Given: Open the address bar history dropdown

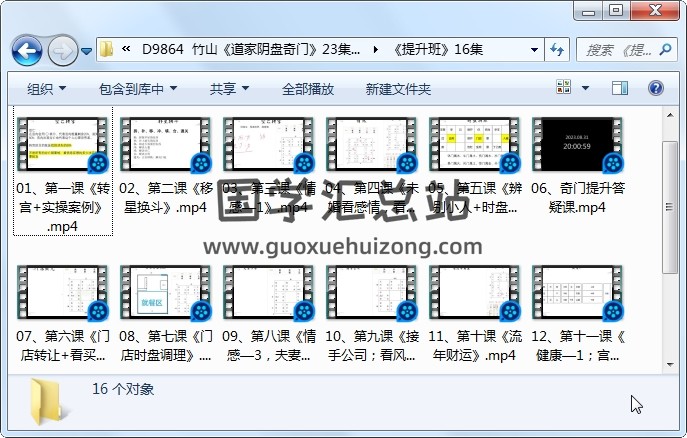Looking at the screenshot, I should [x=534, y=49].
